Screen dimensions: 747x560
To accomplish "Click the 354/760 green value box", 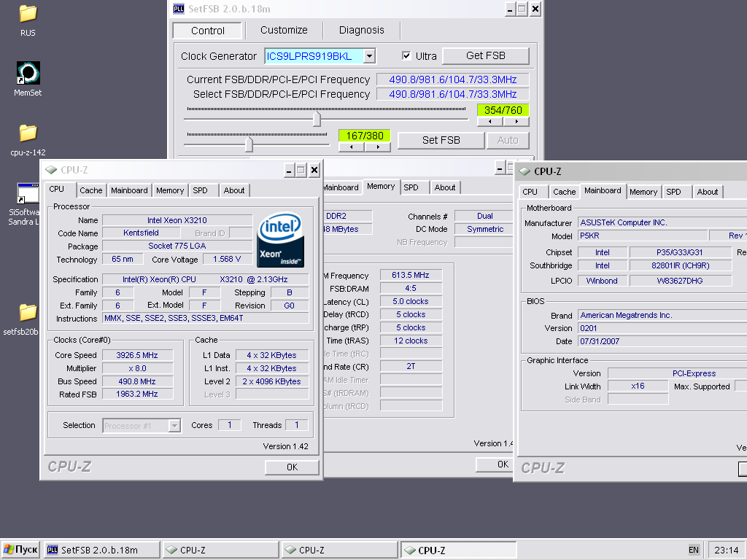I will 503,111.
